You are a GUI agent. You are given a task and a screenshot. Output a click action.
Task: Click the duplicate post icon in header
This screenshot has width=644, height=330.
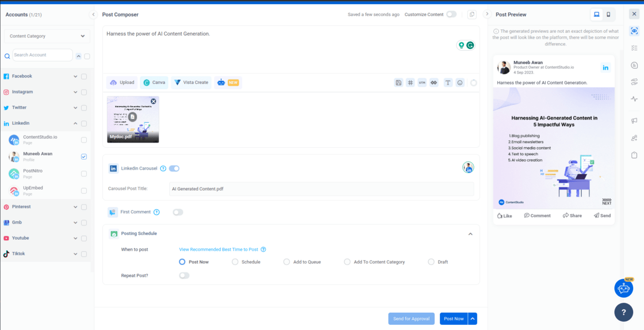point(472,14)
